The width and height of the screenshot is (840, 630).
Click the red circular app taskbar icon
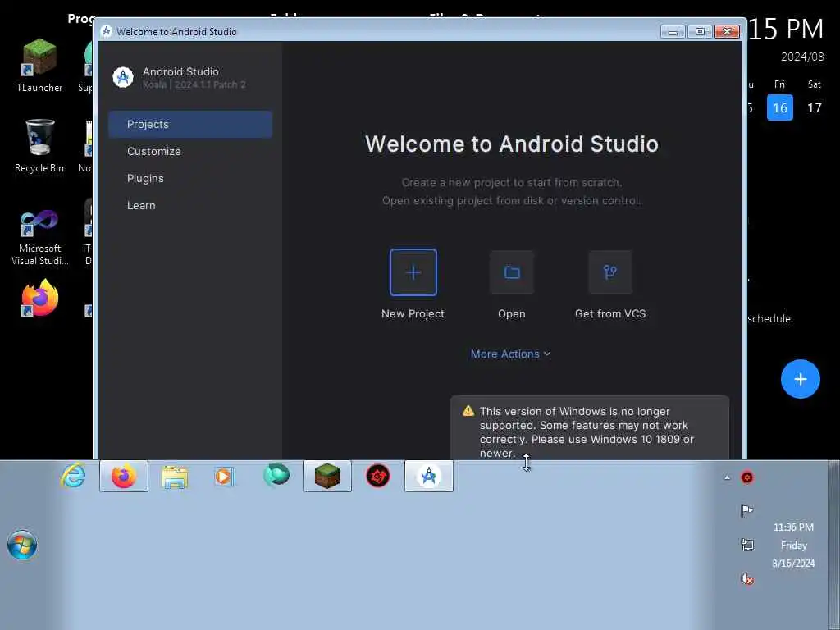[x=378, y=476]
